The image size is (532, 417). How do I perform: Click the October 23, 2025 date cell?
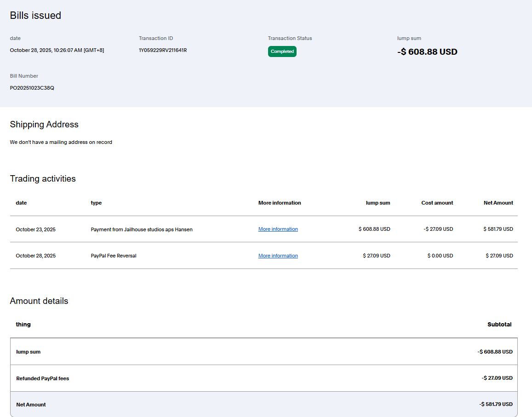(x=35, y=229)
